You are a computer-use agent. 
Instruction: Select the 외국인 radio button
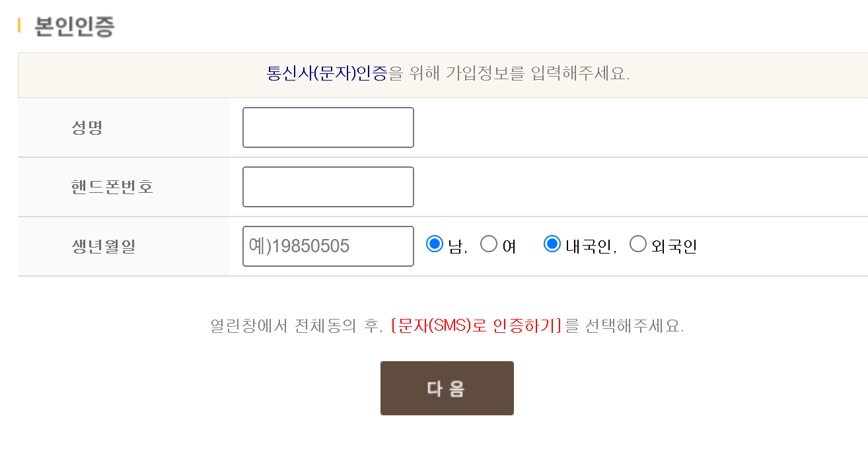tap(638, 244)
